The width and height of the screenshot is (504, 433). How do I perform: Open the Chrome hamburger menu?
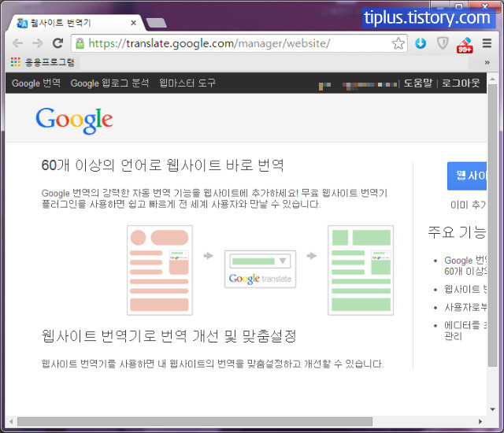[x=487, y=43]
